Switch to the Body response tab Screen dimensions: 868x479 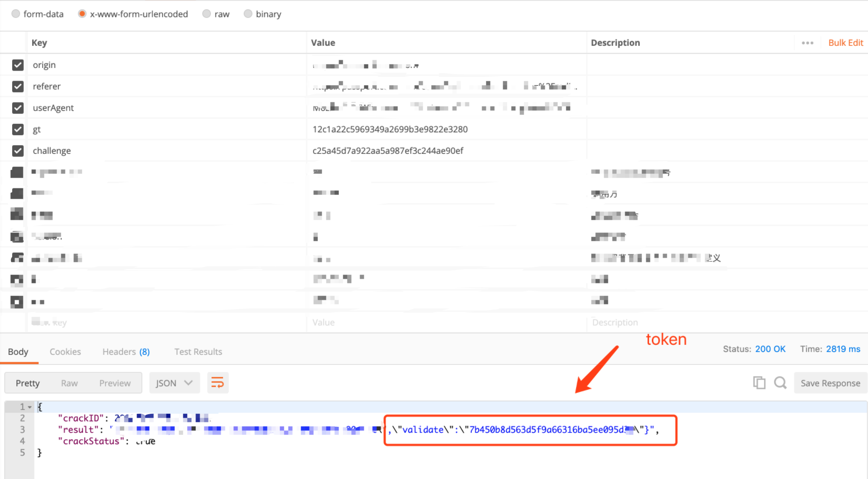click(18, 352)
